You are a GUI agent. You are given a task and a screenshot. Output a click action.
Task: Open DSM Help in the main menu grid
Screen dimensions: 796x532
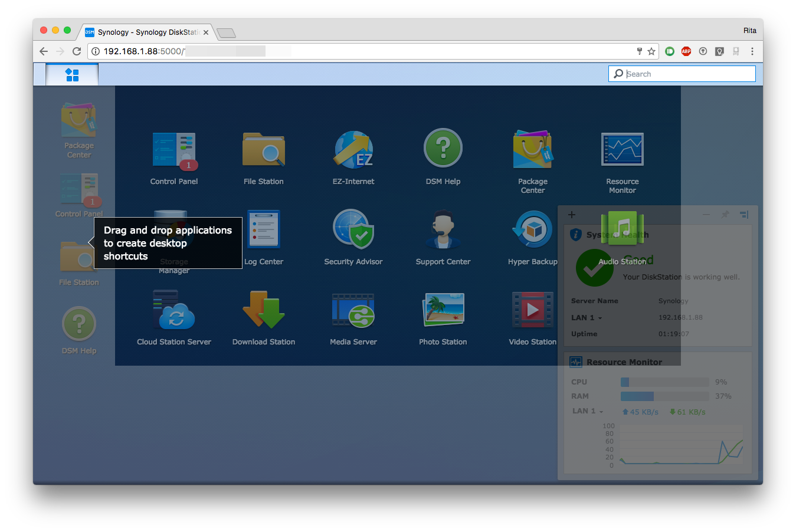443,148
